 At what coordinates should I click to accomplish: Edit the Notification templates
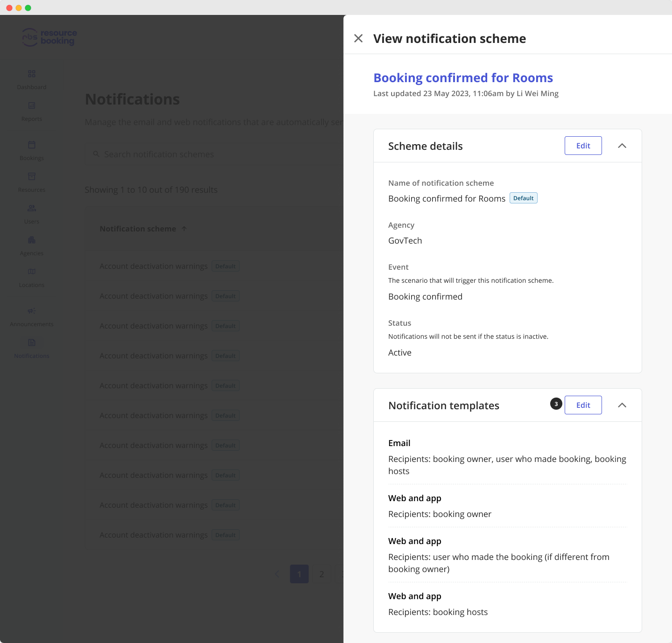pos(583,405)
